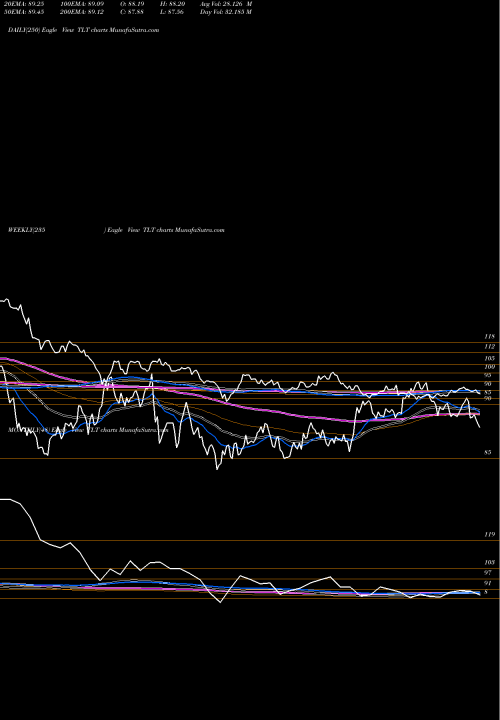Screen dimensions: 500x720
Task: Click the 97 level label on monthly chart
Action: [x=488, y=573]
